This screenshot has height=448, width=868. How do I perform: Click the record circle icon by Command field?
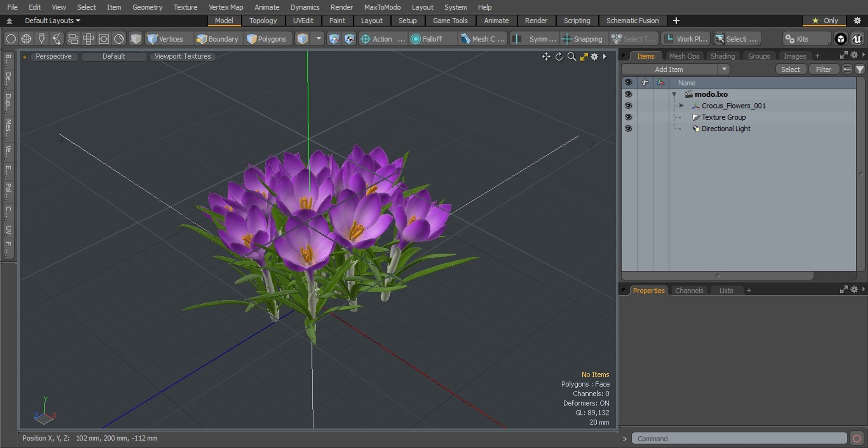tap(856, 439)
